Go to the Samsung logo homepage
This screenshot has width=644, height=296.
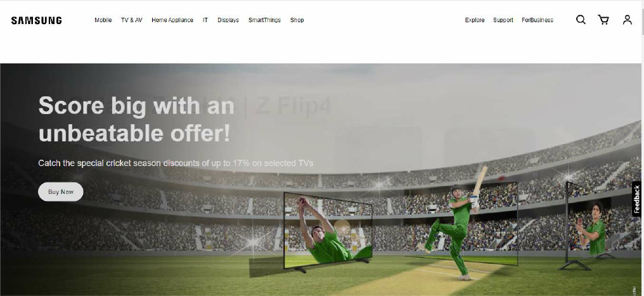[37, 20]
